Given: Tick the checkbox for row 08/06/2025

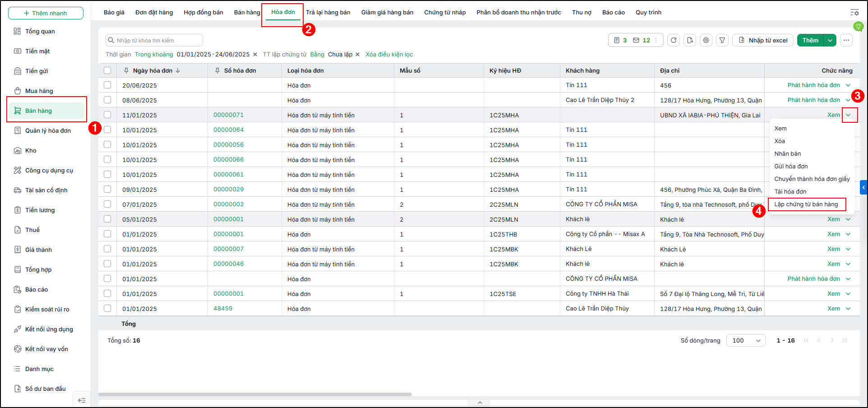Looking at the screenshot, I should pyautogui.click(x=107, y=100).
